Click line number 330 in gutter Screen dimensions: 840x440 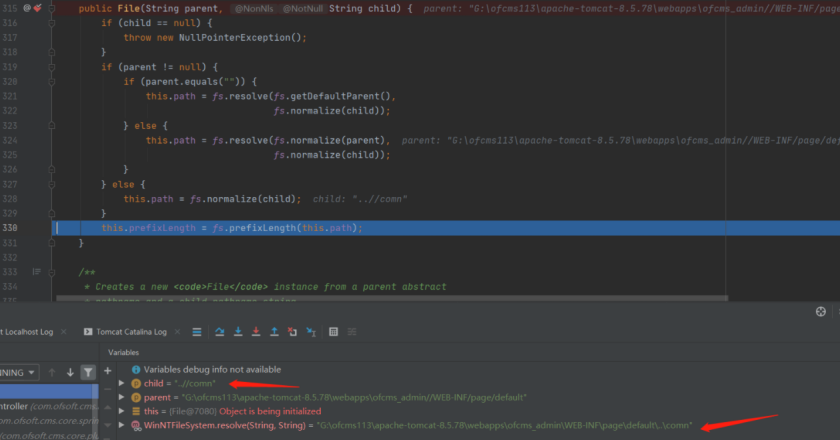[10, 228]
